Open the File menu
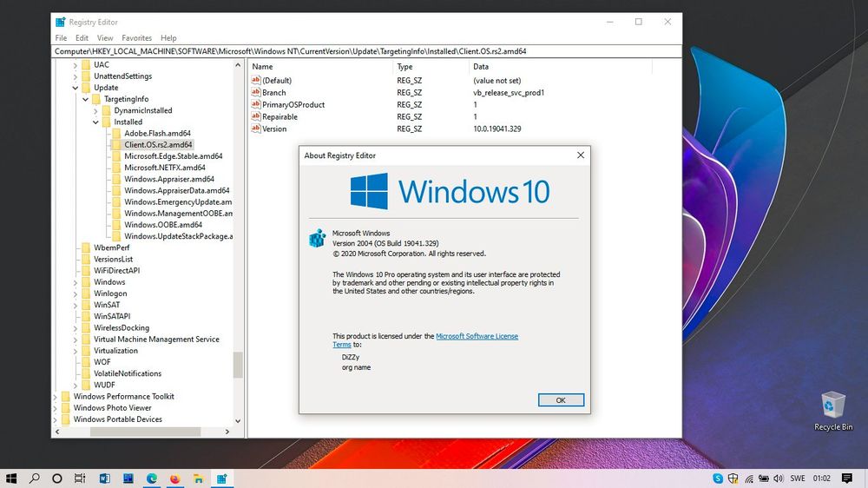 61,37
